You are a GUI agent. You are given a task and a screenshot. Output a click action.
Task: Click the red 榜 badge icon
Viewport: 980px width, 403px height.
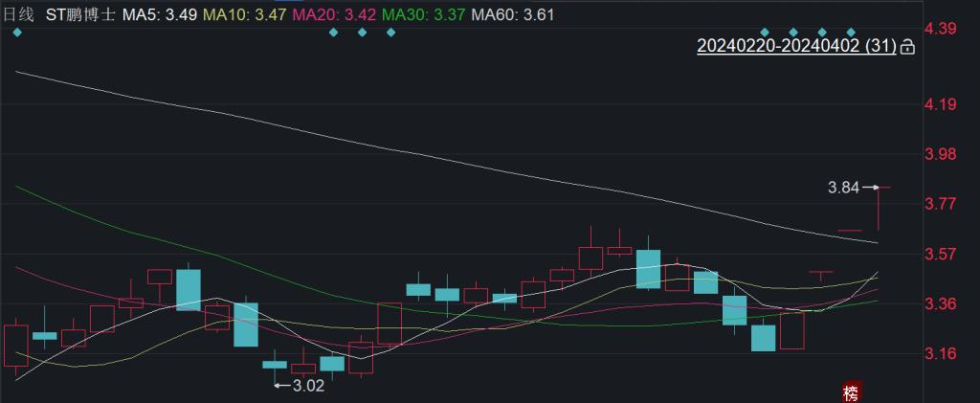click(x=851, y=392)
